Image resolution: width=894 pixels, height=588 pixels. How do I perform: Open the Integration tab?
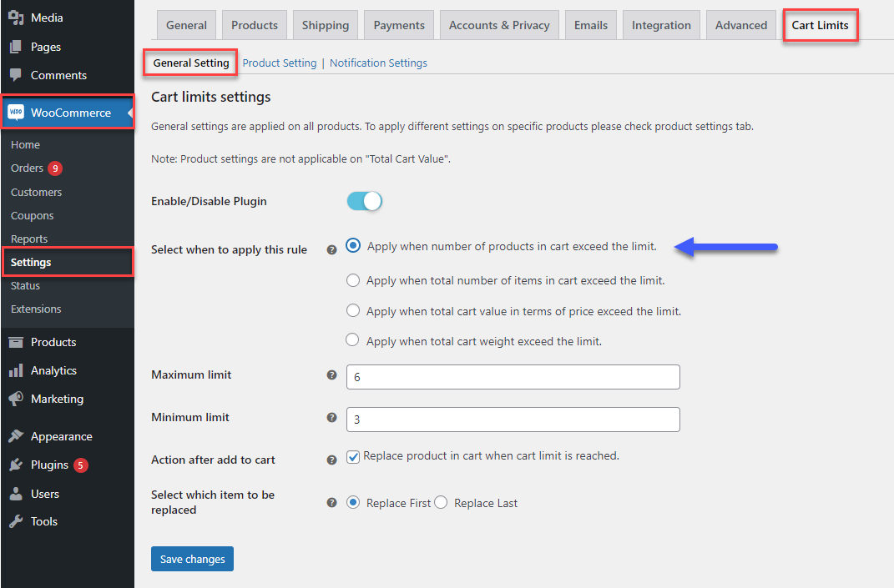[661, 25]
